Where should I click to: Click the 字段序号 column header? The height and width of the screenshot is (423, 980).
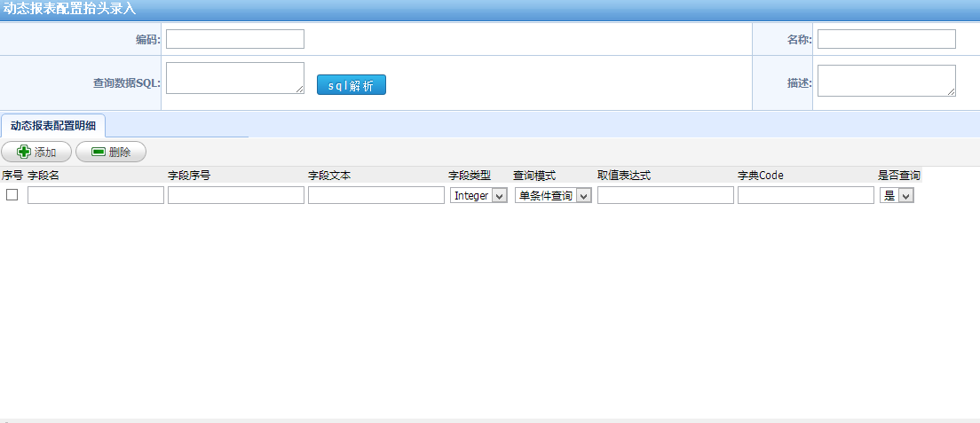(189, 176)
